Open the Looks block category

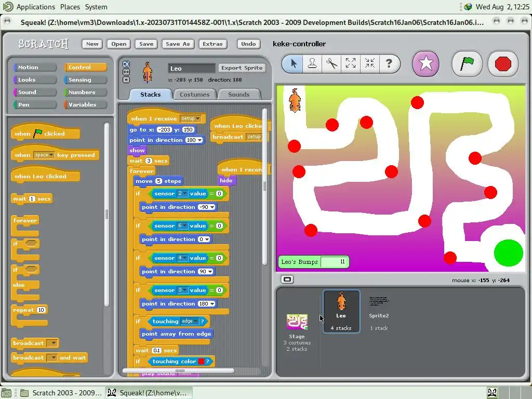pyautogui.click(x=35, y=79)
